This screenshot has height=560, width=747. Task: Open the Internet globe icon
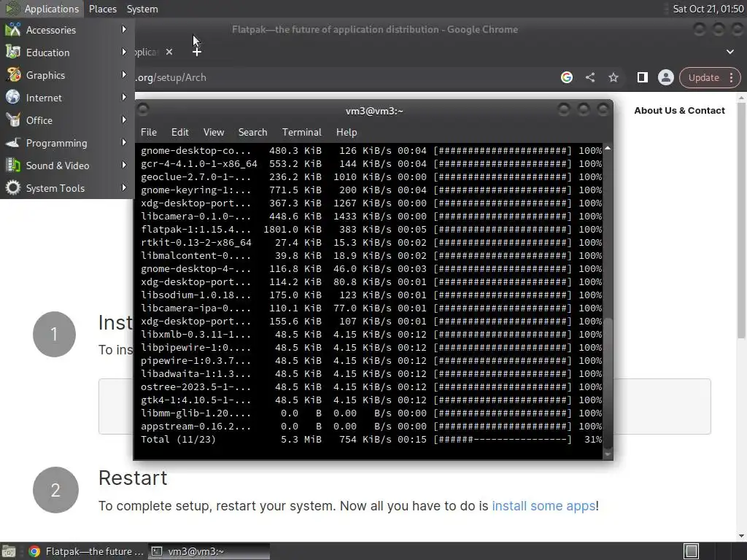coord(13,97)
